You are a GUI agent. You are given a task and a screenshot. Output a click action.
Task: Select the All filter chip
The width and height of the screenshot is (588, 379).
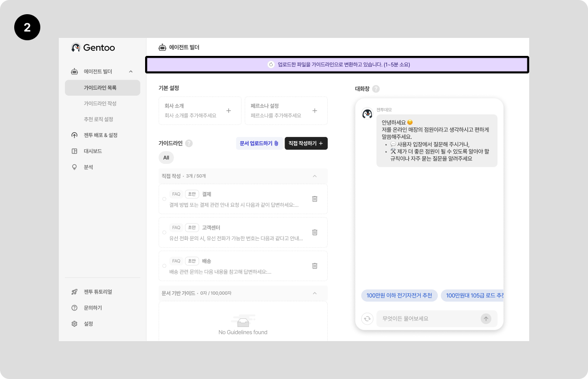click(x=166, y=158)
